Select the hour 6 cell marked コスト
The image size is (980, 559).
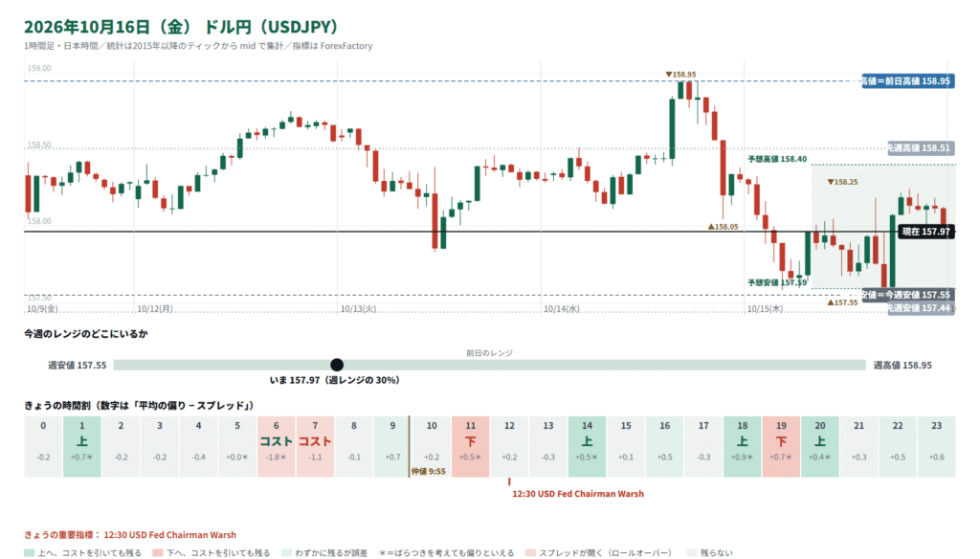[x=277, y=446]
